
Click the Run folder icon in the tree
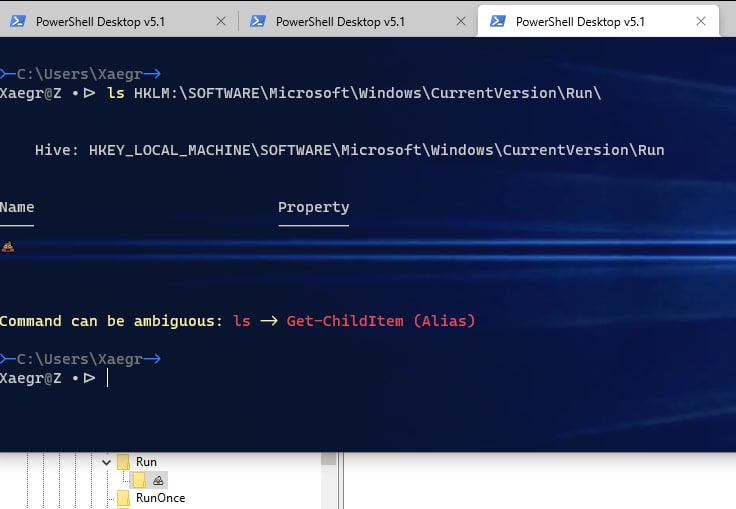pos(123,462)
